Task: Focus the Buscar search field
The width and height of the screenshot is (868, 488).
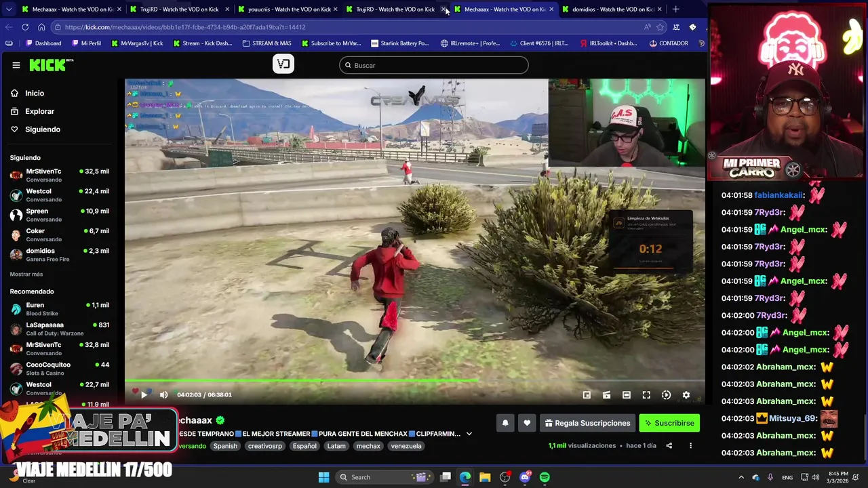Action: (434, 65)
